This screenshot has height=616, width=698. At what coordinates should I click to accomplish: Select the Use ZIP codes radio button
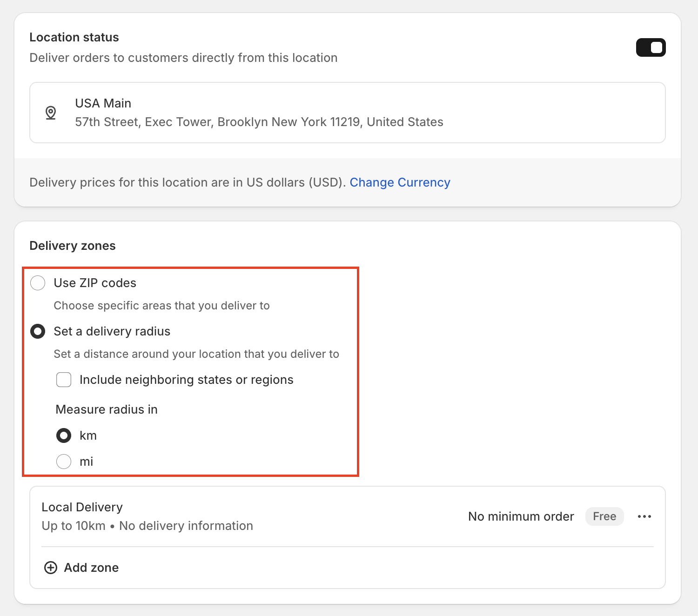point(38,283)
